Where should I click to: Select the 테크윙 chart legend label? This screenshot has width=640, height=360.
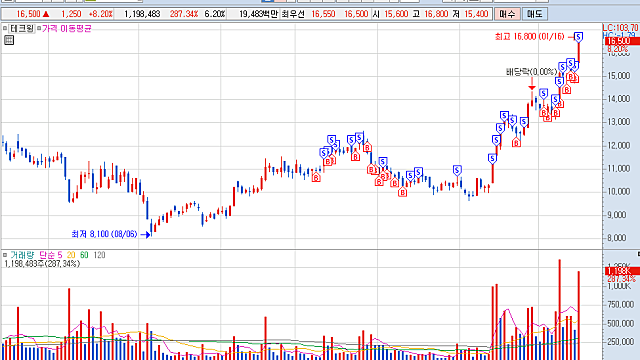pyautogui.click(x=22, y=29)
